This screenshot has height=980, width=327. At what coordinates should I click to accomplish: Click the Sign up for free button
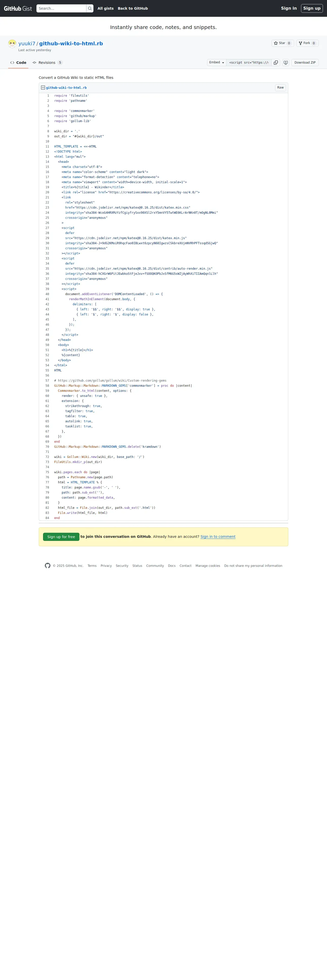pos(61,537)
